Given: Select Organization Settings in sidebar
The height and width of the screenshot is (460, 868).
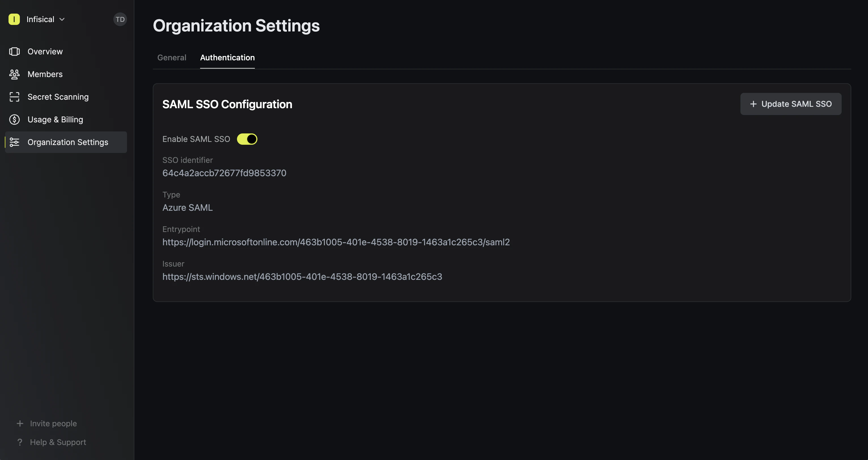Looking at the screenshot, I should (66, 142).
